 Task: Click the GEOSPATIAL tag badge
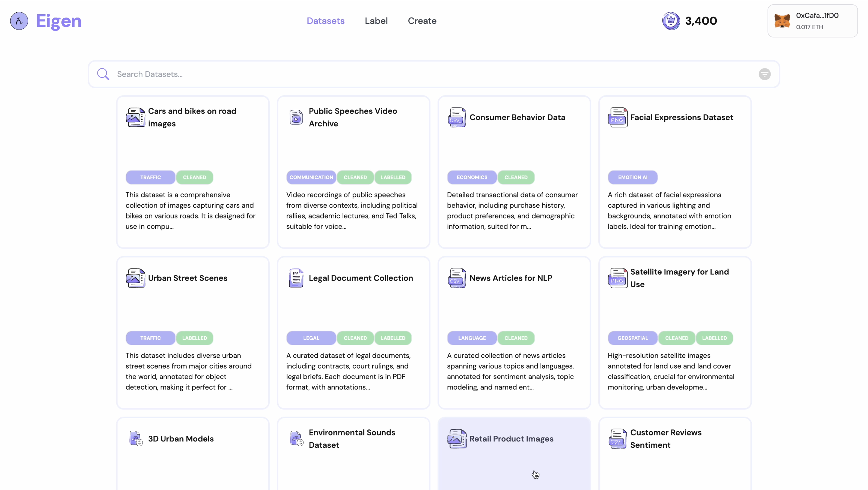click(633, 338)
